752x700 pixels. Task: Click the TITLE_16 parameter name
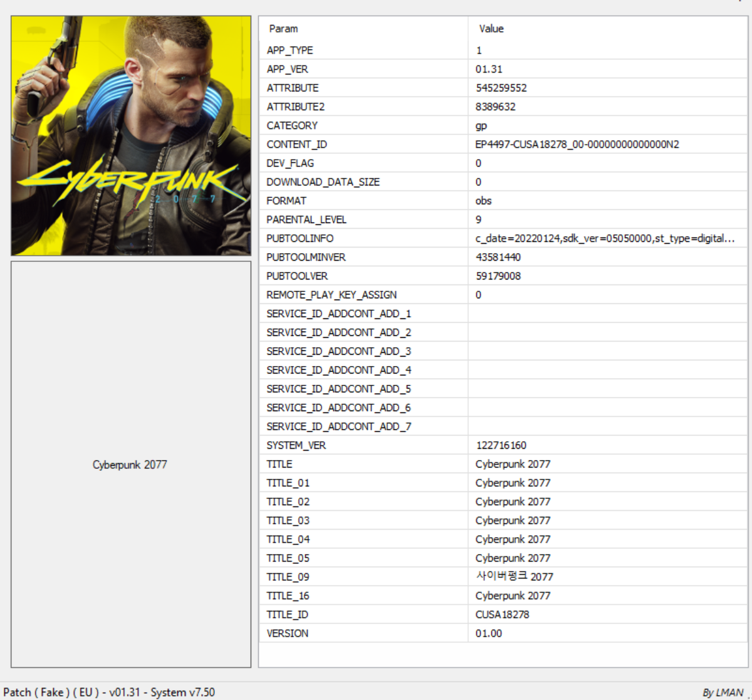288,595
